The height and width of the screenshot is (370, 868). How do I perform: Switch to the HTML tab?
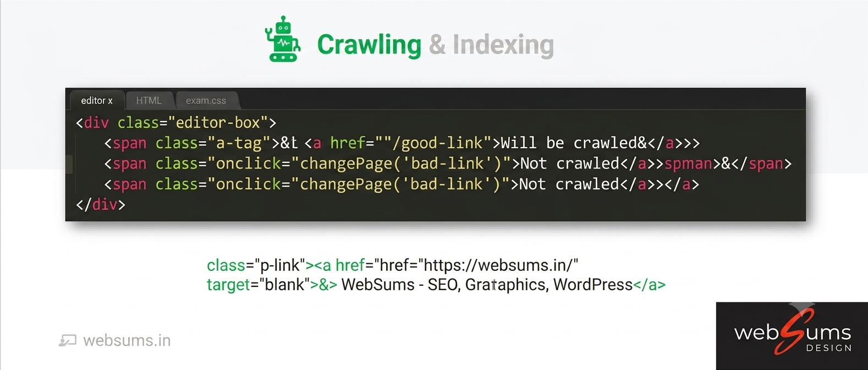pyautogui.click(x=149, y=100)
